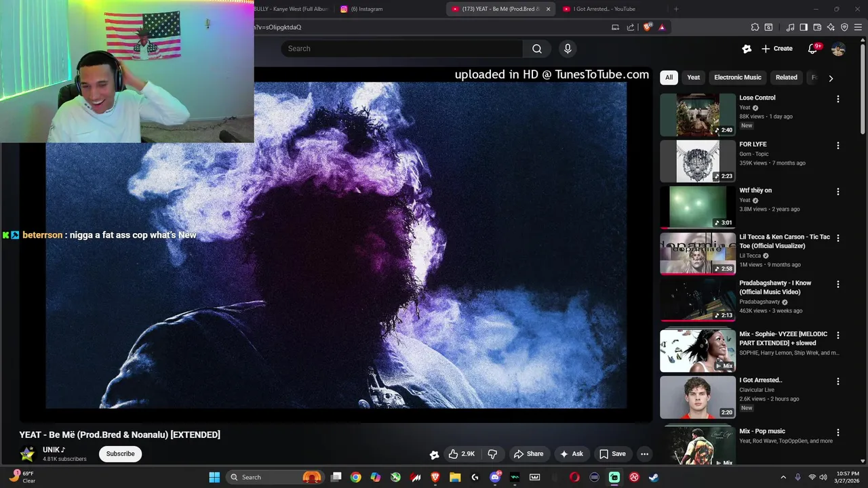Open options menu for Lose Control video
This screenshot has width=868, height=488.
pos(837,99)
